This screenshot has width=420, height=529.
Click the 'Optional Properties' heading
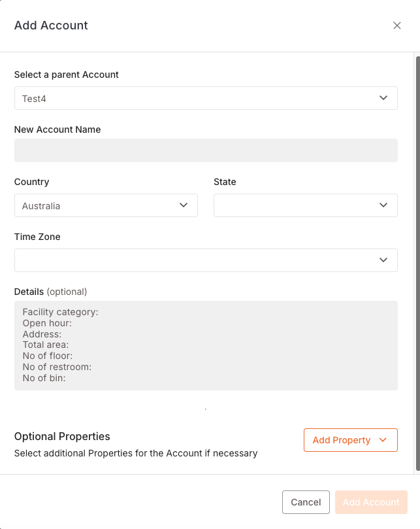tap(62, 436)
